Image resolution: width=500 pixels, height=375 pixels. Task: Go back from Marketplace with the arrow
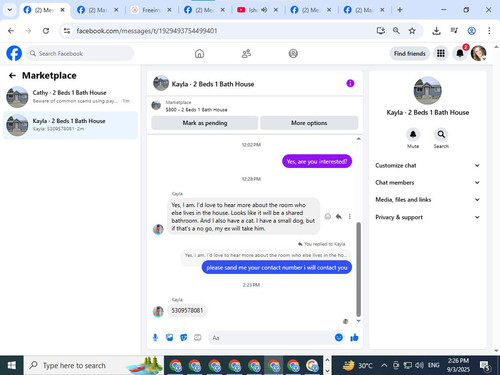click(12, 76)
